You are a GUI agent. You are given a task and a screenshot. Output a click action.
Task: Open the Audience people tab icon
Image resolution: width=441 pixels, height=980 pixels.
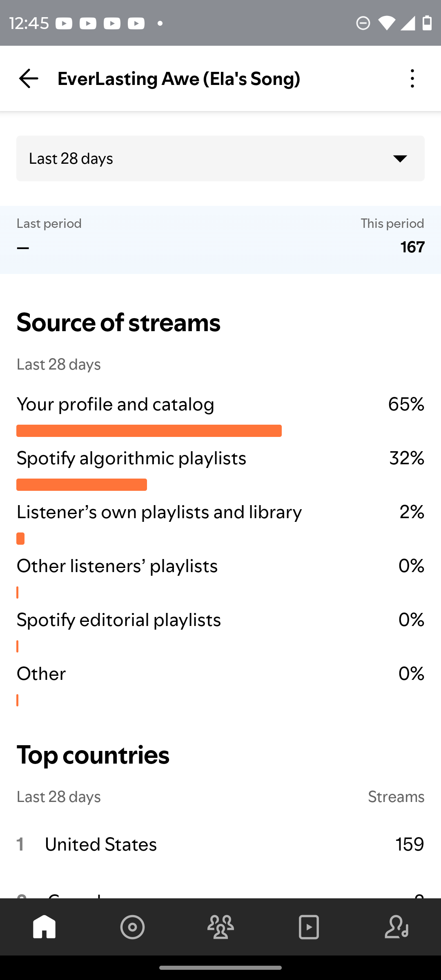click(x=220, y=927)
